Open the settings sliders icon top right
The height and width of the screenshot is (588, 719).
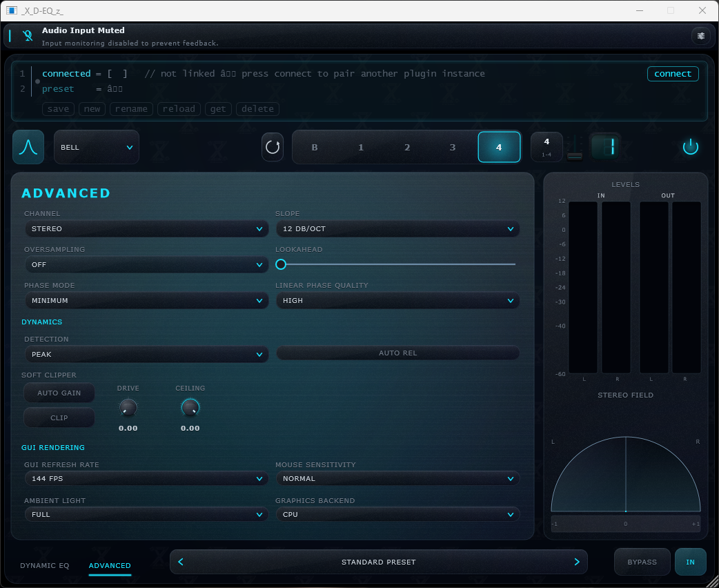point(700,36)
